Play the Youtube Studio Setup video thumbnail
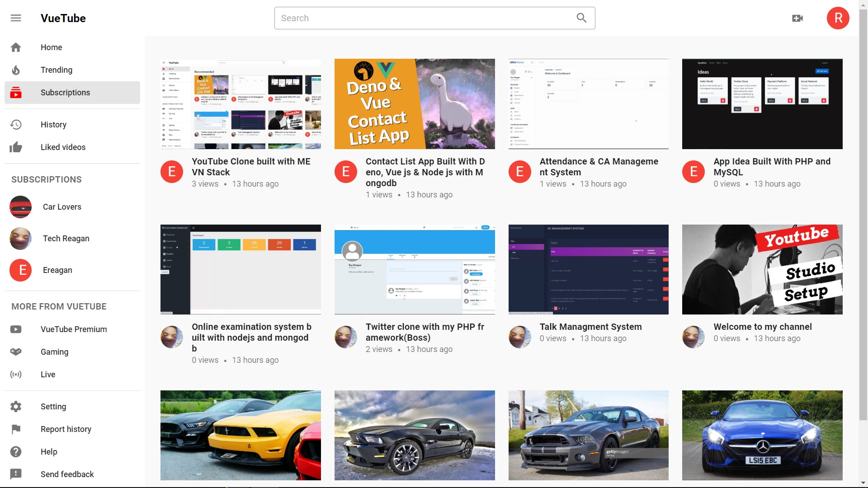The width and height of the screenshot is (868, 488). 762,269
